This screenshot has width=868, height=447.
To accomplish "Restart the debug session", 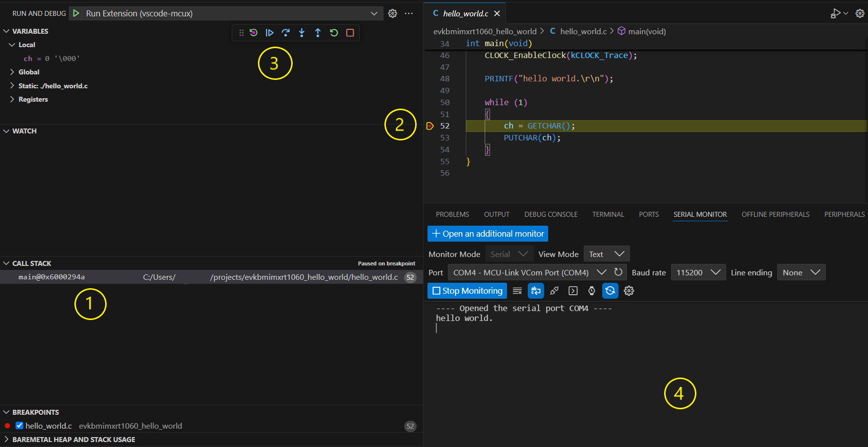I will [334, 33].
